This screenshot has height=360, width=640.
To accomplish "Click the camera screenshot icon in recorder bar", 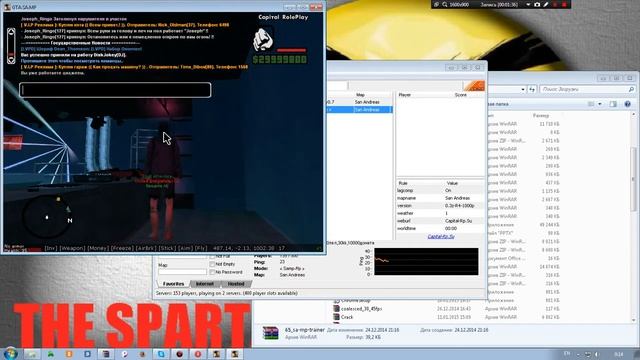I will (537, 4).
